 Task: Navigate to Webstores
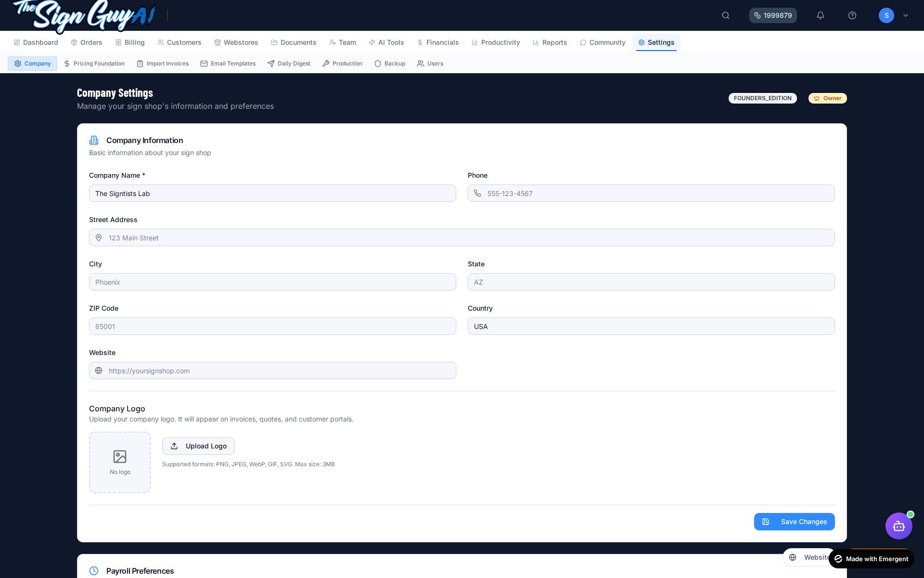coord(236,42)
